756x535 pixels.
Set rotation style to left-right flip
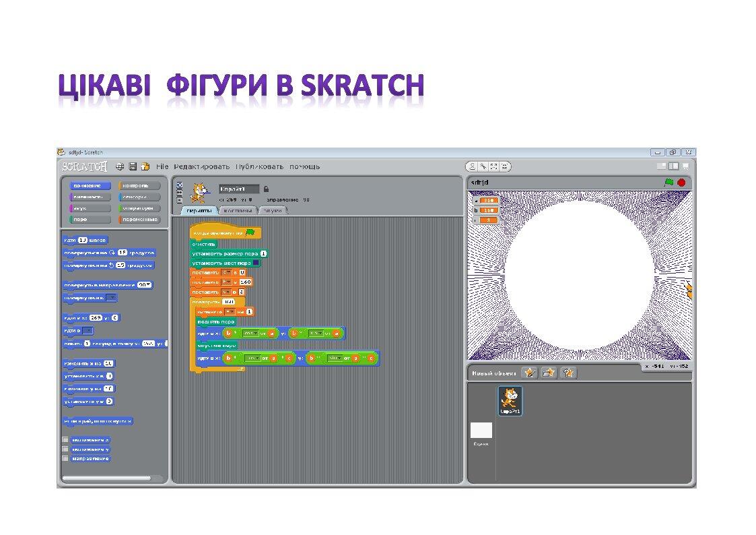click(x=180, y=192)
